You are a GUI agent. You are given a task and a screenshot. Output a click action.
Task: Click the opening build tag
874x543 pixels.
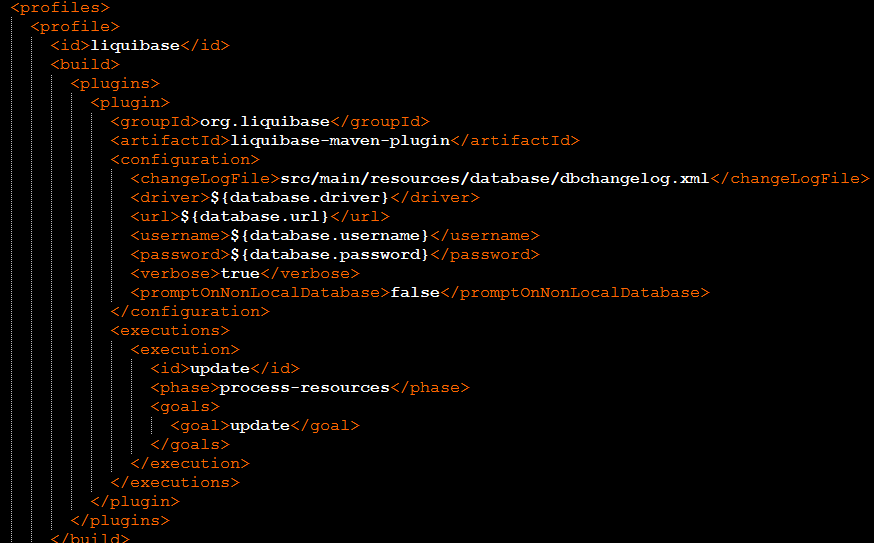[85, 64]
